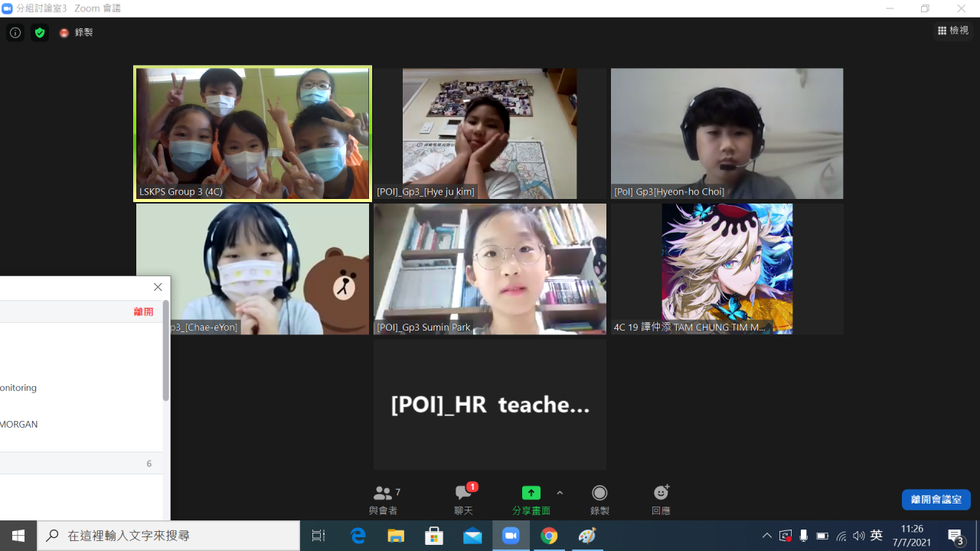Viewport: 980px width, 551px height.
Task: Open Google Chrome from the taskbar
Action: pyautogui.click(x=549, y=536)
